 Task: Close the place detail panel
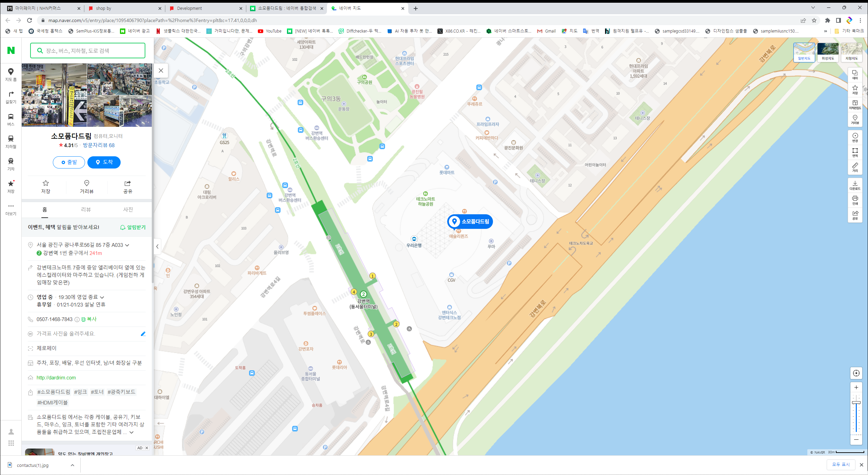[161, 71]
